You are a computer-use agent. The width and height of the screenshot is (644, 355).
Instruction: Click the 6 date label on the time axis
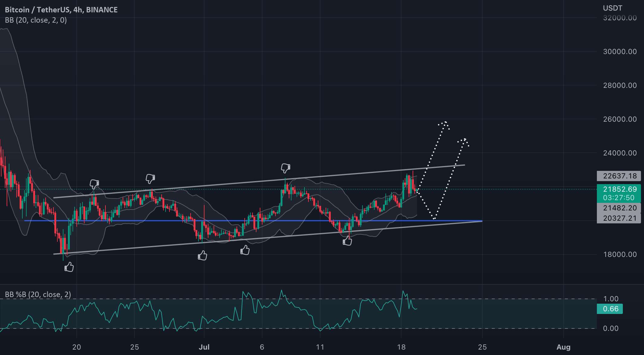tap(262, 347)
